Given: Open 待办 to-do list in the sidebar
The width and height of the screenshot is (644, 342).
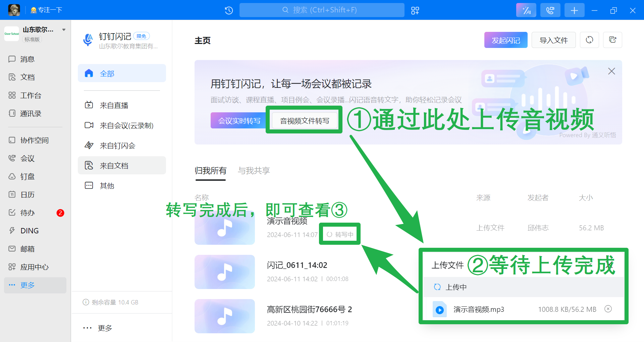Looking at the screenshot, I should (35, 213).
